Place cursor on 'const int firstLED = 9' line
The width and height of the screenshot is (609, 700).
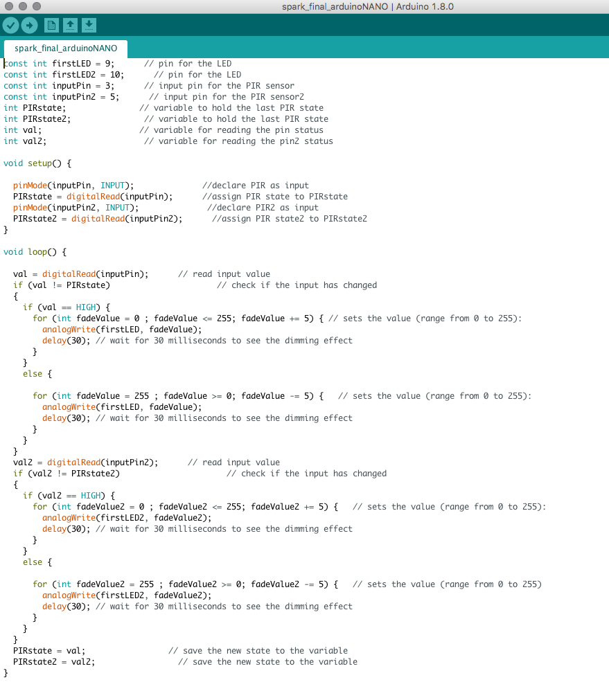(x=59, y=64)
